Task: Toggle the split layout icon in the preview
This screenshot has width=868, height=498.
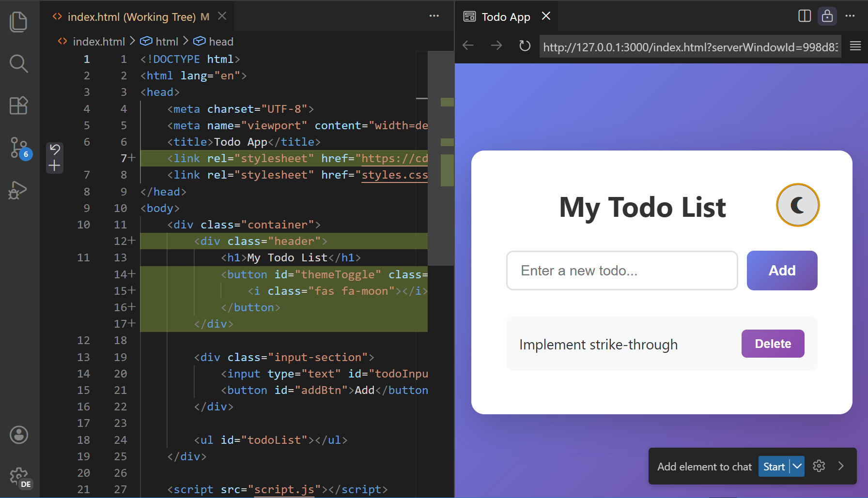Action: coord(804,16)
